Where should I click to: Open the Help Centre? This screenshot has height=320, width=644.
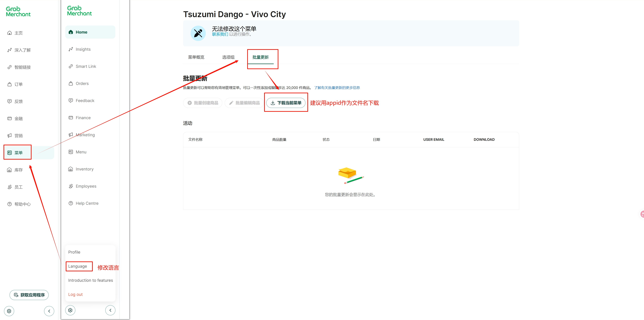click(87, 203)
